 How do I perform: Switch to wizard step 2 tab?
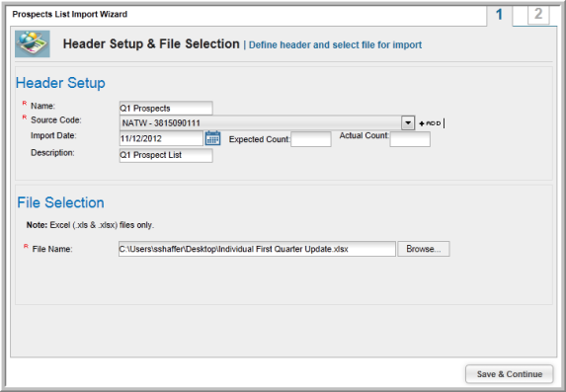click(x=538, y=14)
